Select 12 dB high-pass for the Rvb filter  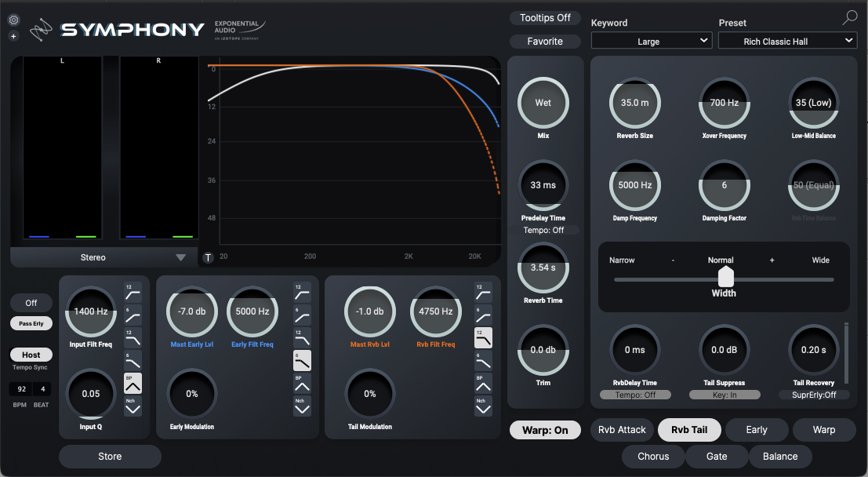[483, 293]
